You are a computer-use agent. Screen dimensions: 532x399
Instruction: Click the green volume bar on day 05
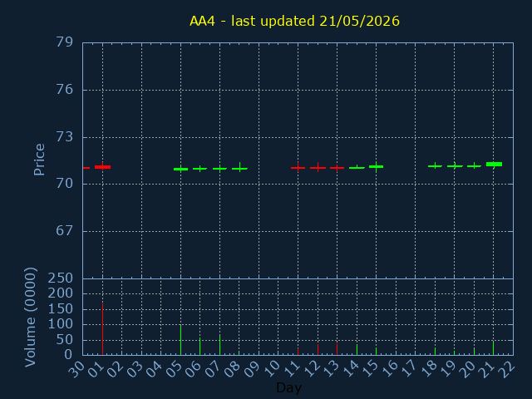point(180,340)
